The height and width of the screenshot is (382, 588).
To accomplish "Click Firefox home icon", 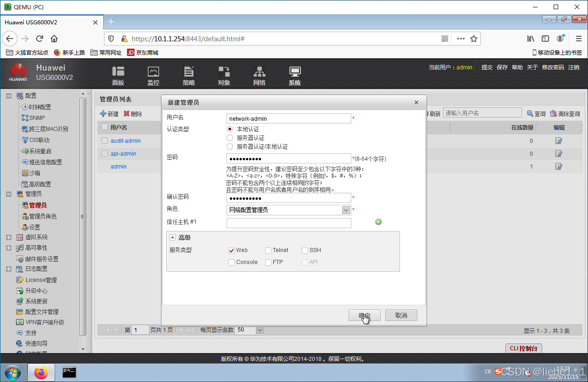I will tap(54, 39).
